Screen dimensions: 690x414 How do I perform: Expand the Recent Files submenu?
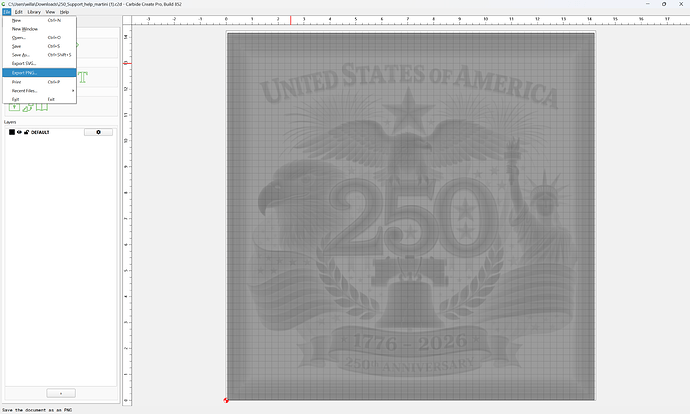[x=39, y=91]
